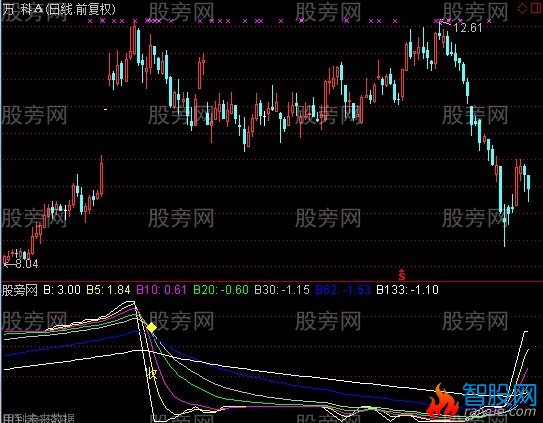Click the 'B5: 1.84' indicator value
This screenshot has height=423, width=543.
(x=108, y=290)
